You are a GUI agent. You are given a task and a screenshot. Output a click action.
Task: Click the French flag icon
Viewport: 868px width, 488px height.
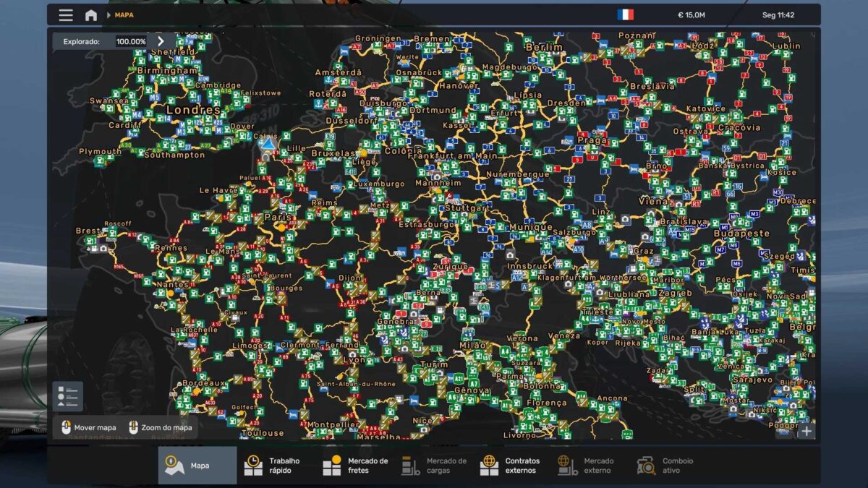(x=625, y=15)
